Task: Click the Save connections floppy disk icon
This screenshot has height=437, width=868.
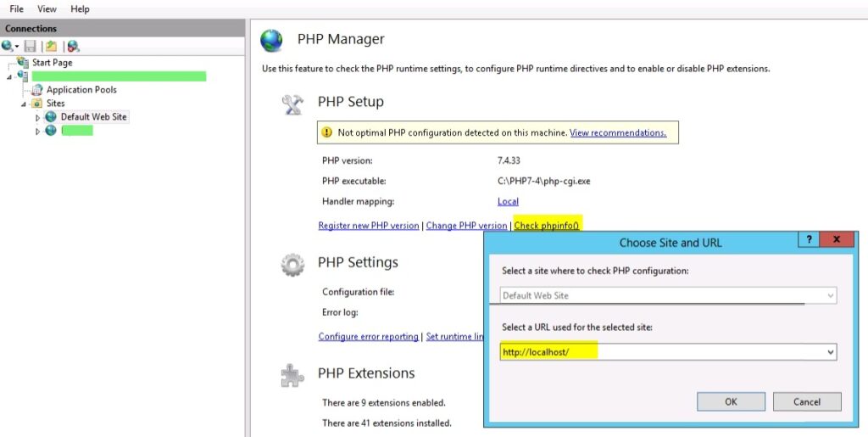Action: click(30, 46)
